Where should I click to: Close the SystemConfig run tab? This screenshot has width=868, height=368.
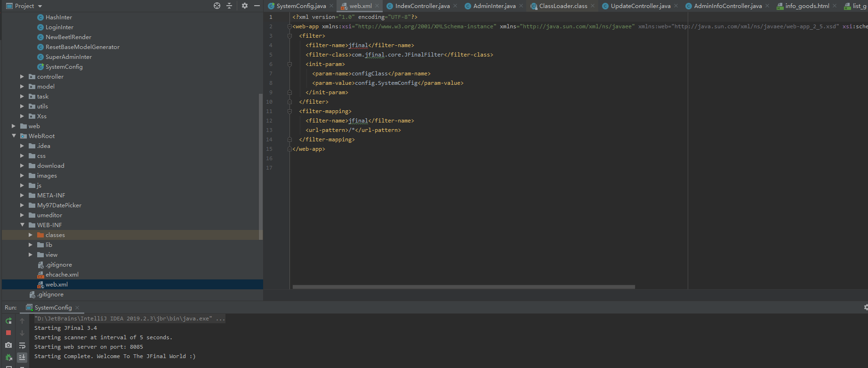click(x=77, y=307)
